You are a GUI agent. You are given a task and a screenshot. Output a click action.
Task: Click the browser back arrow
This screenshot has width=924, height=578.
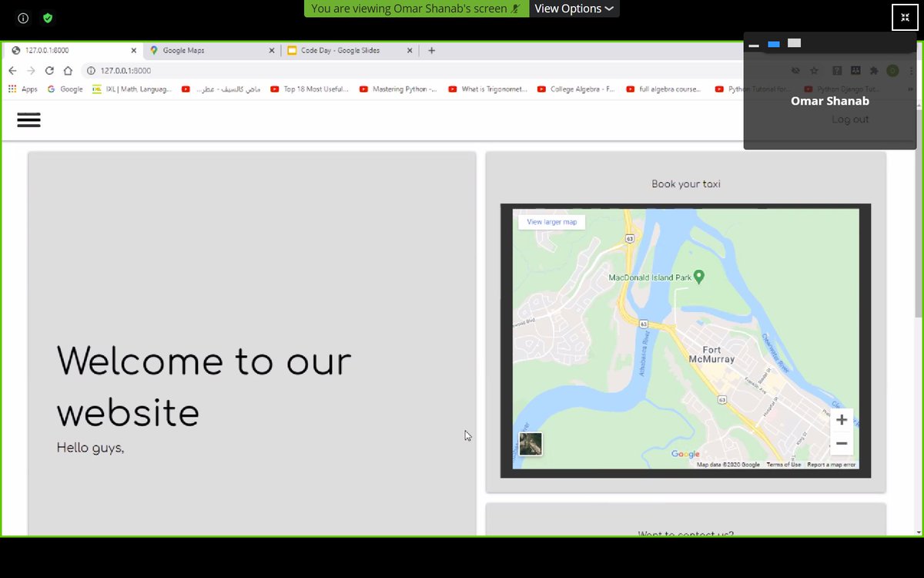point(12,71)
